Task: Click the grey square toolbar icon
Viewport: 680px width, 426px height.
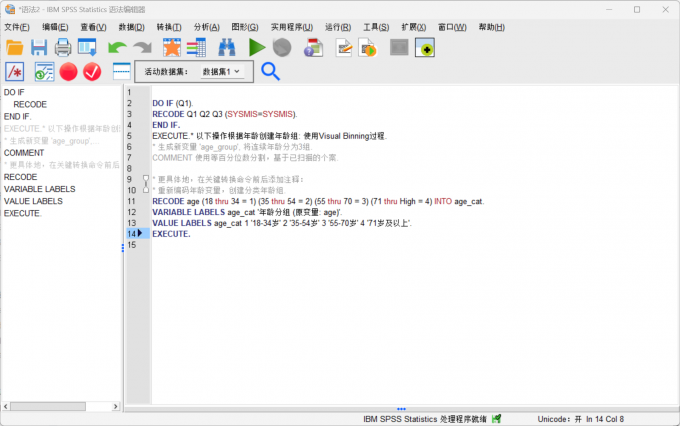Action: 399,47
